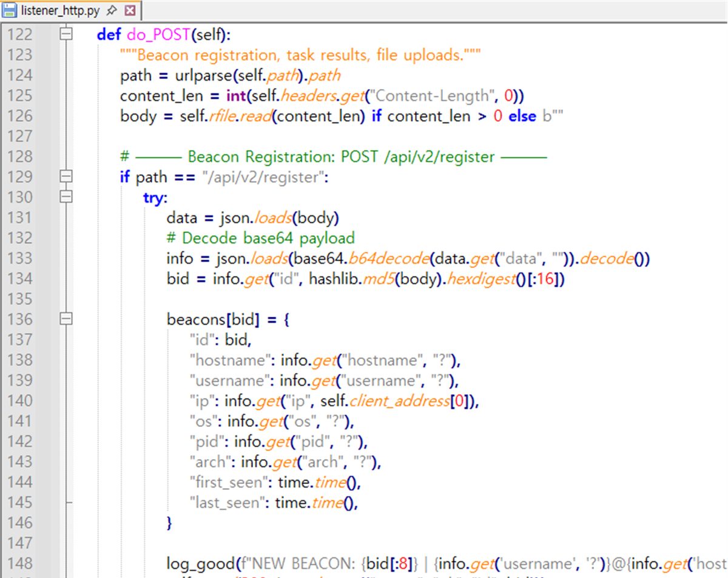Click the save icon on listener_http.py tab
This screenshot has width=728, height=578.
(8, 10)
